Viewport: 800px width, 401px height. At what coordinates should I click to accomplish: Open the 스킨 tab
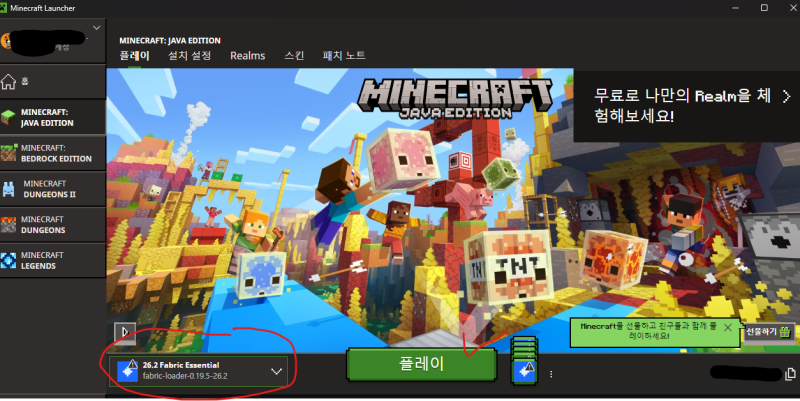294,56
